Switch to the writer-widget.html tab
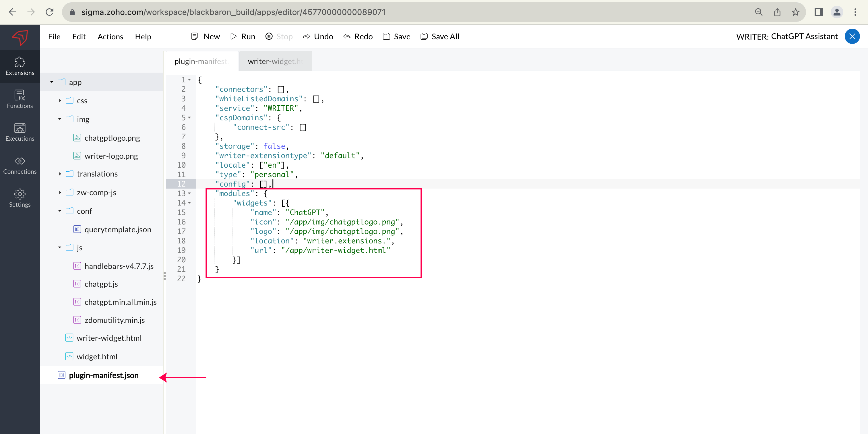The width and height of the screenshot is (868, 434). (275, 61)
